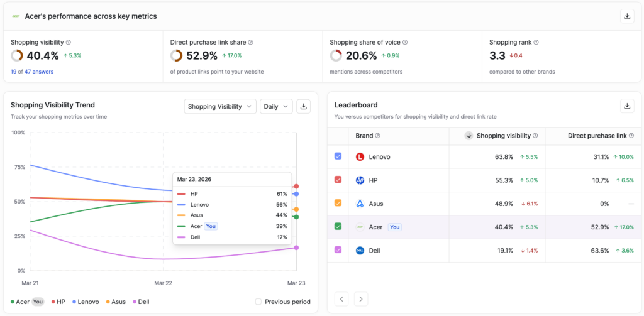Go to next leaderboard page
Viewport: 644px width, 316px height.
tap(360, 299)
